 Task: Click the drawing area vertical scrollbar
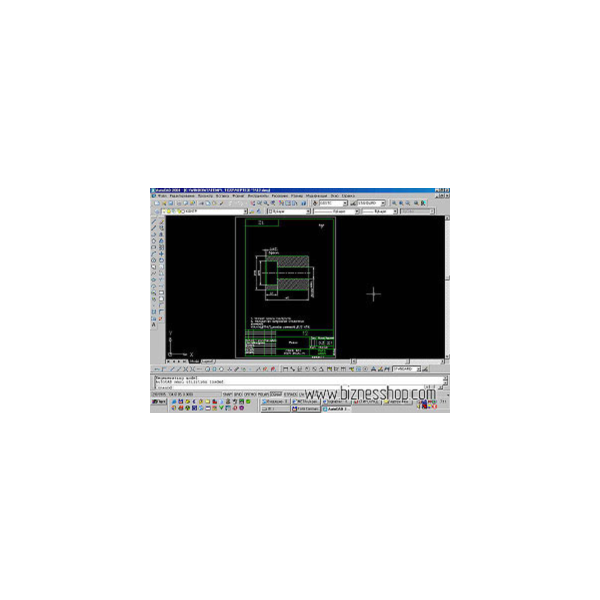pyautogui.click(x=447, y=287)
